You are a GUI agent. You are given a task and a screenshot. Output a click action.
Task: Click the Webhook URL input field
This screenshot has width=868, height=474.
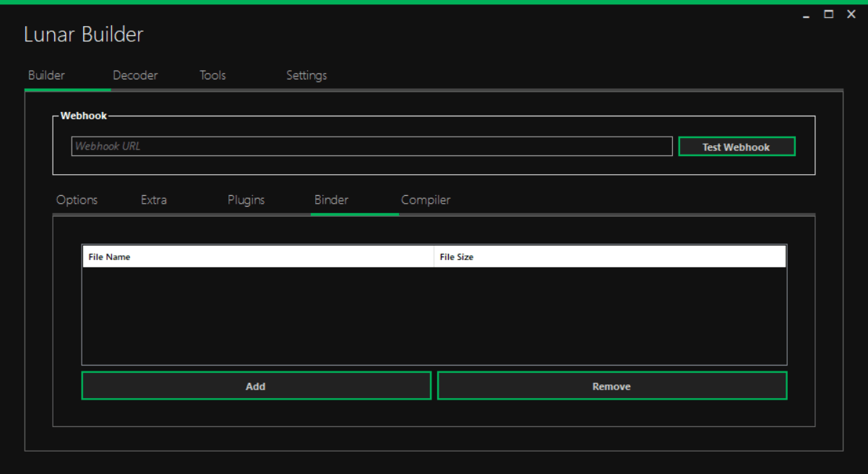tap(371, 146)
